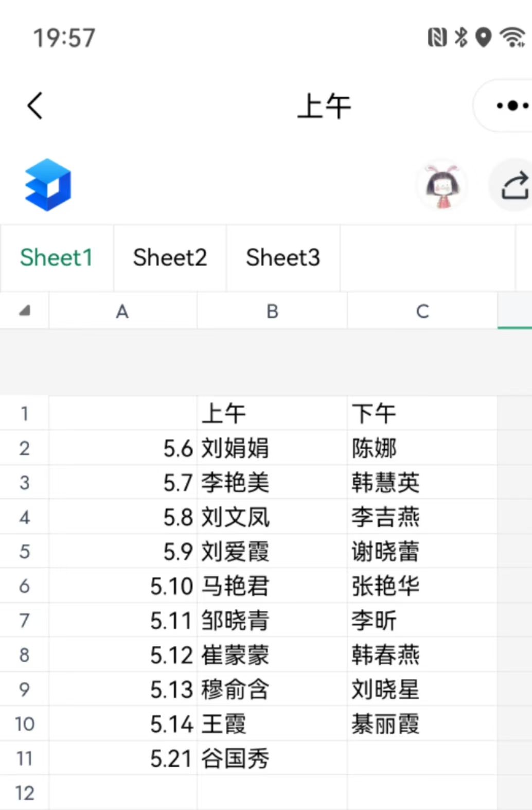Tap the blue Tencent Docs logo

click(x=48, y=185)
